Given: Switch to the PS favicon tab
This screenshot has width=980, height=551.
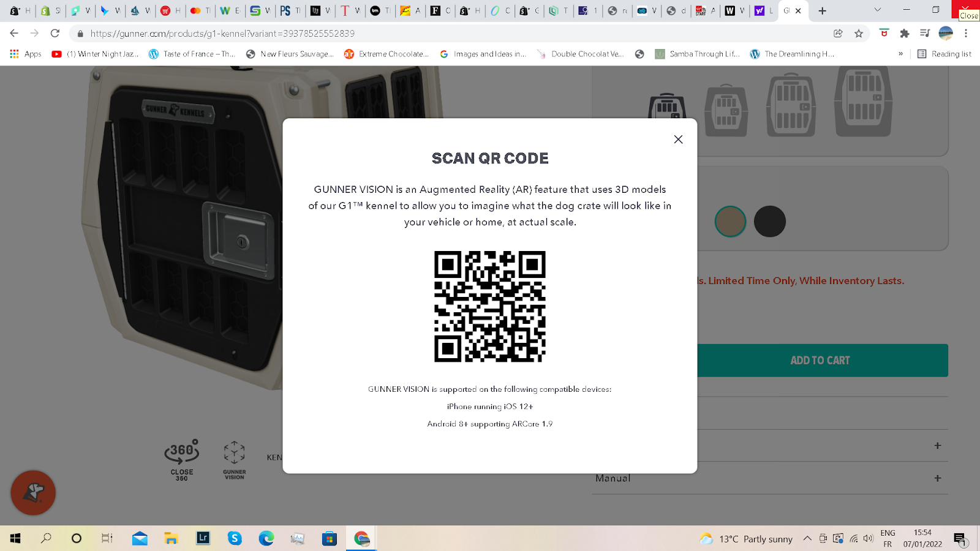Looking at the screenshot, I should (290, 10).
